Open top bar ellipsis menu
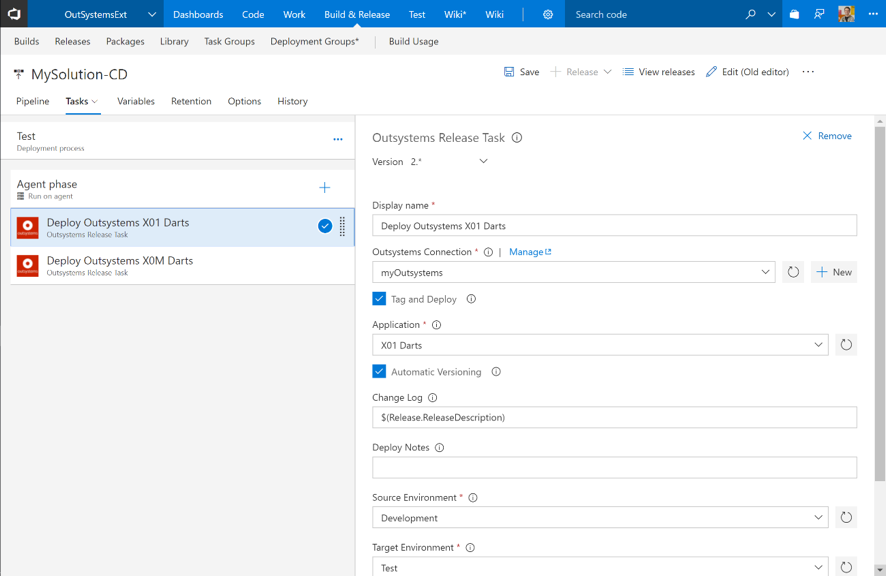Viewport: 886px width, 576px height. click(x=873, y=14)
